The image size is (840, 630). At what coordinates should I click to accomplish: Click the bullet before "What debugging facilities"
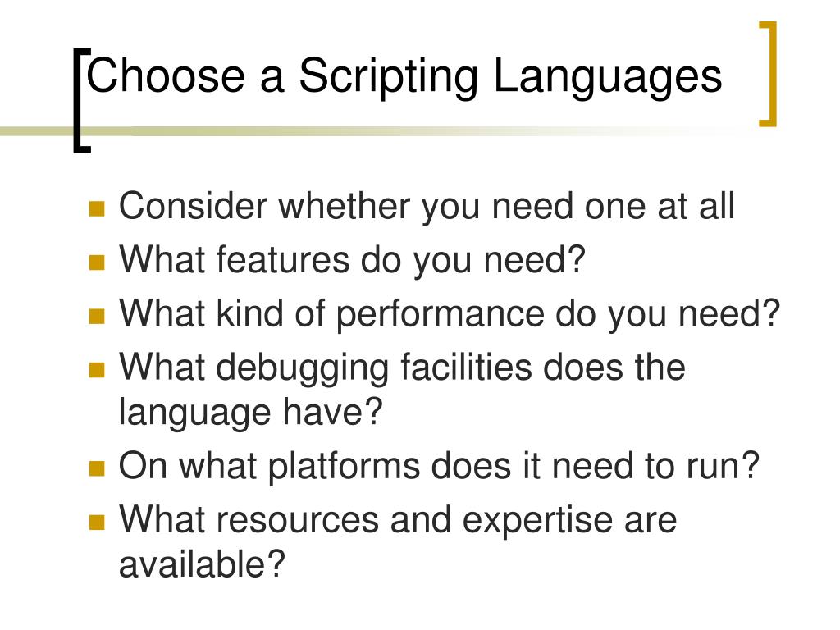[x=97, y=370]
